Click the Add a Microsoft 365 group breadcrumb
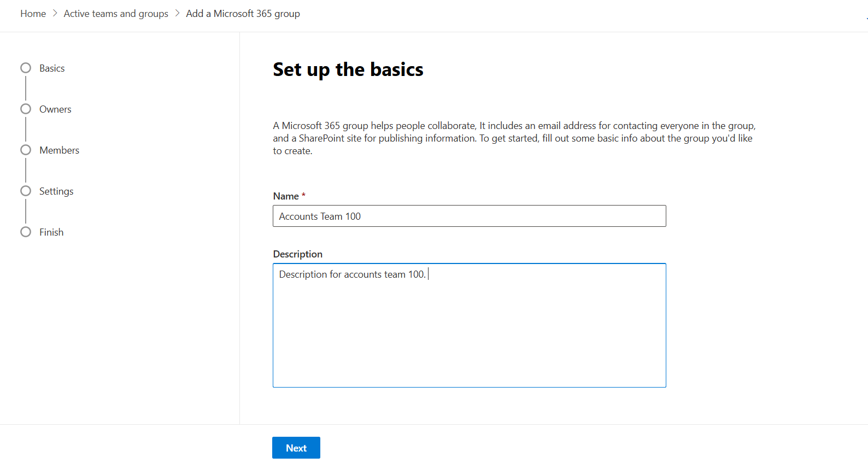868x463 pixels. tap(243, 14)
